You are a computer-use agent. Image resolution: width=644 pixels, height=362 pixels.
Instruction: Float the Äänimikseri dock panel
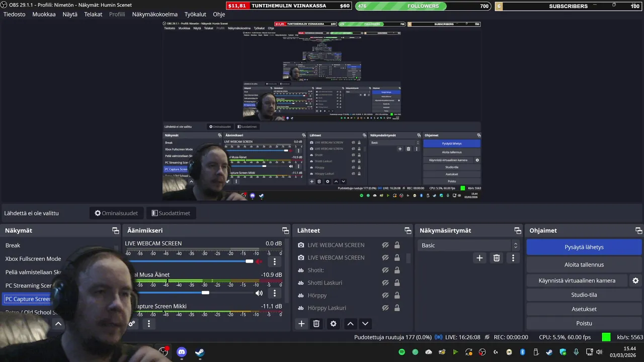tap(285, 230)
